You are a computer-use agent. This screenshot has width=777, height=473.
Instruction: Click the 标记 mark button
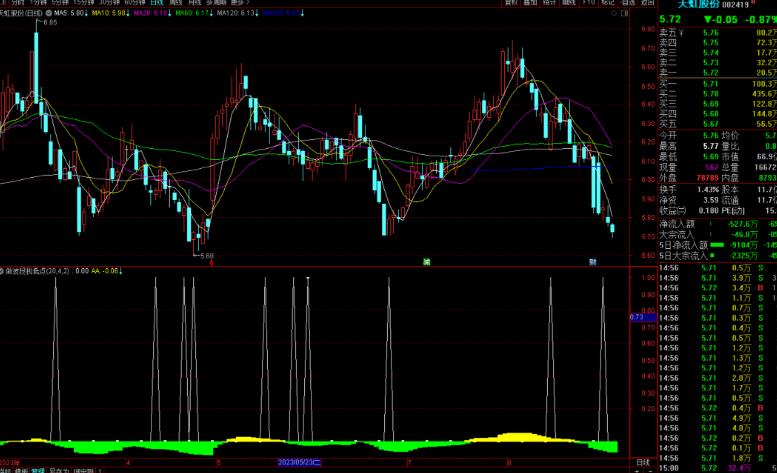tap(608, 2)
